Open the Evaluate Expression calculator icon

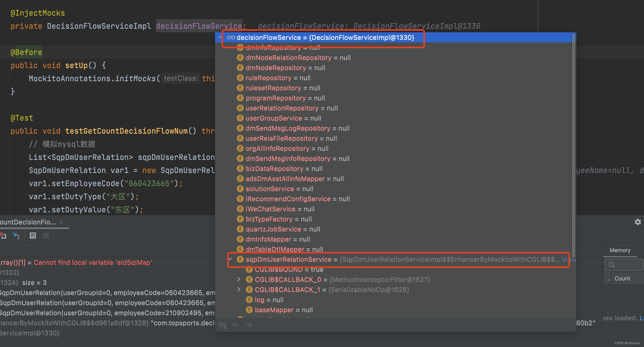(x=33, y=236)
